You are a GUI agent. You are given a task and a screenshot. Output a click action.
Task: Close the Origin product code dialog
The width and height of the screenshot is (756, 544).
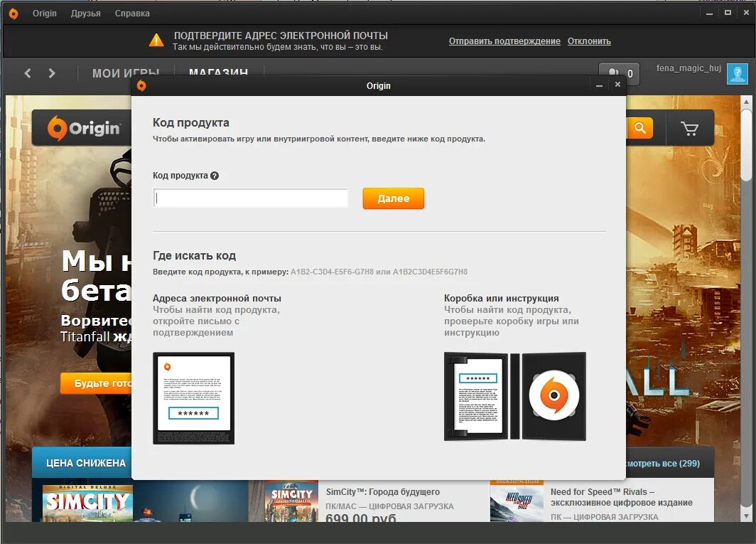(617, 85)
